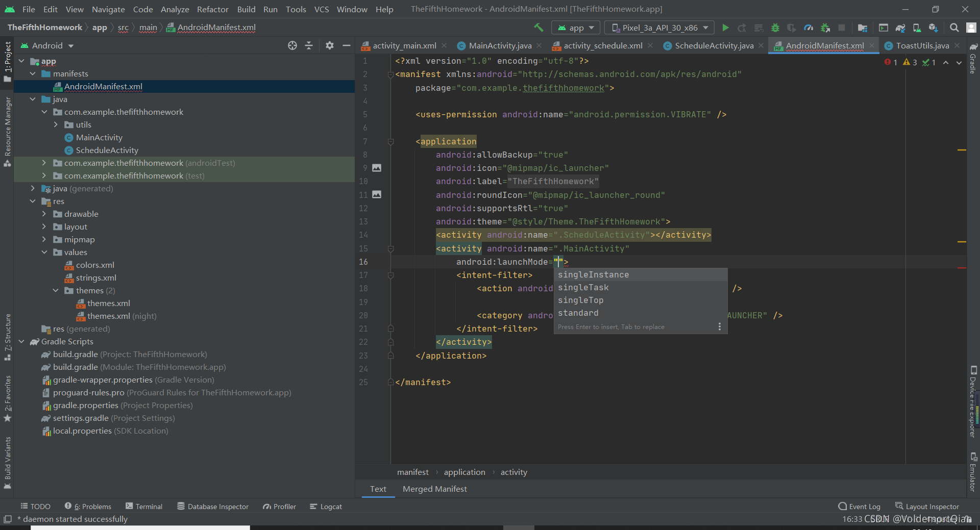
Task: Select the singleTop completion suggestion
Action: point(641,300)
